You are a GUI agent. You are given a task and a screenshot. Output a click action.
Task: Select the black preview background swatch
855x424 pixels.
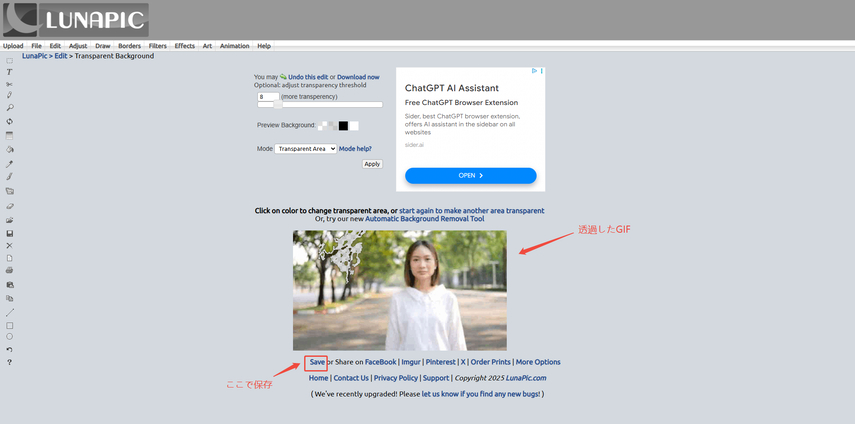(x=343, y=126)
